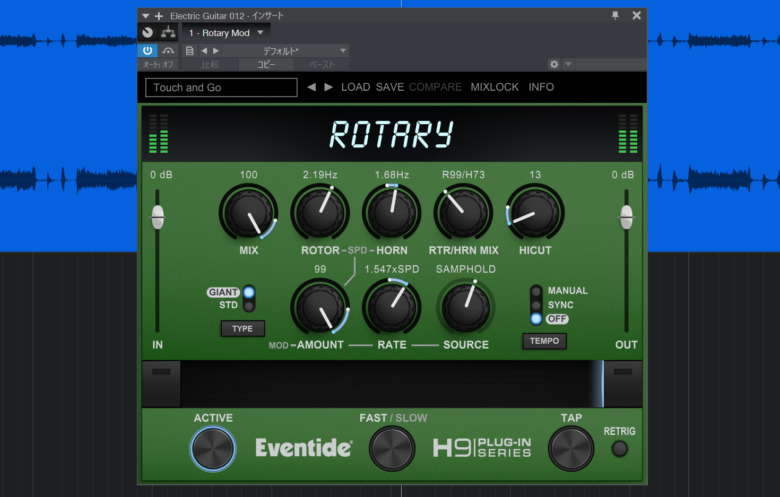Click the ROTOR speed knob

320,213
